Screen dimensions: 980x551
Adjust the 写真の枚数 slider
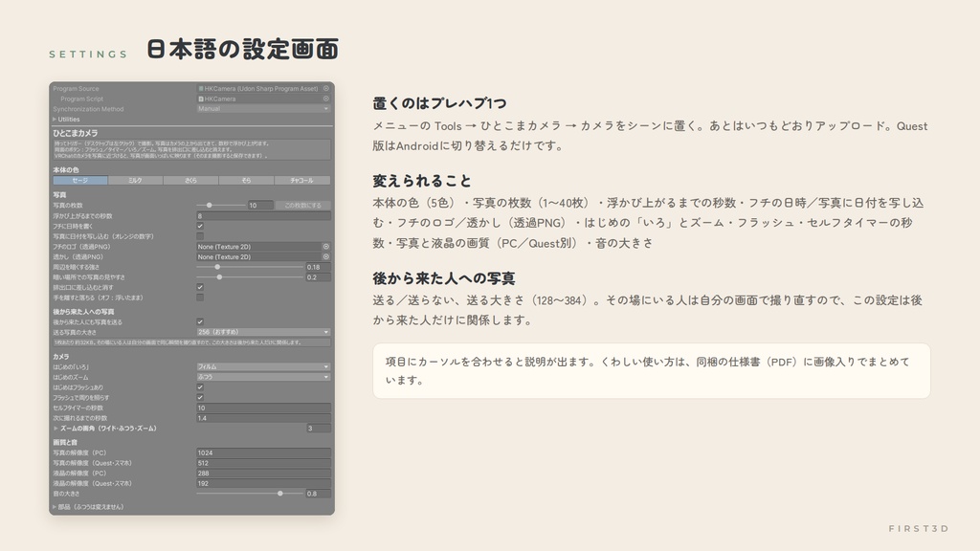pos(221,205)
